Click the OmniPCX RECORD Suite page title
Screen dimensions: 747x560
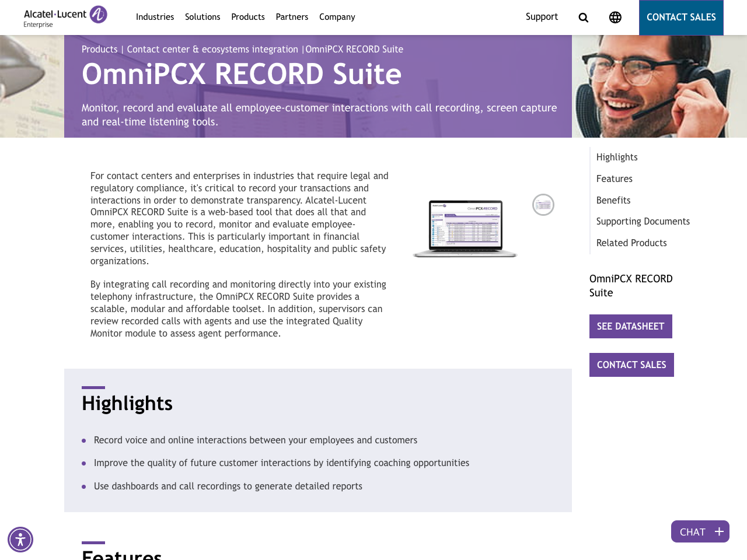click(242, 74)
